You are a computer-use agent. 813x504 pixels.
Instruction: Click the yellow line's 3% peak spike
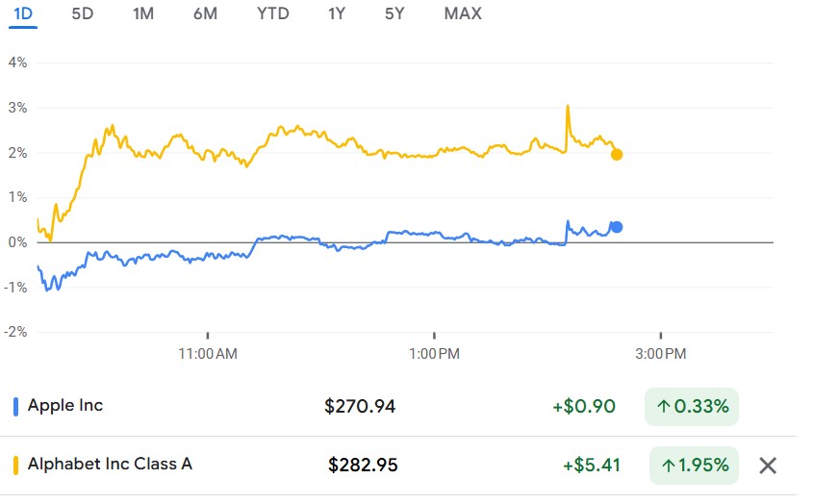tap(568, 107)
